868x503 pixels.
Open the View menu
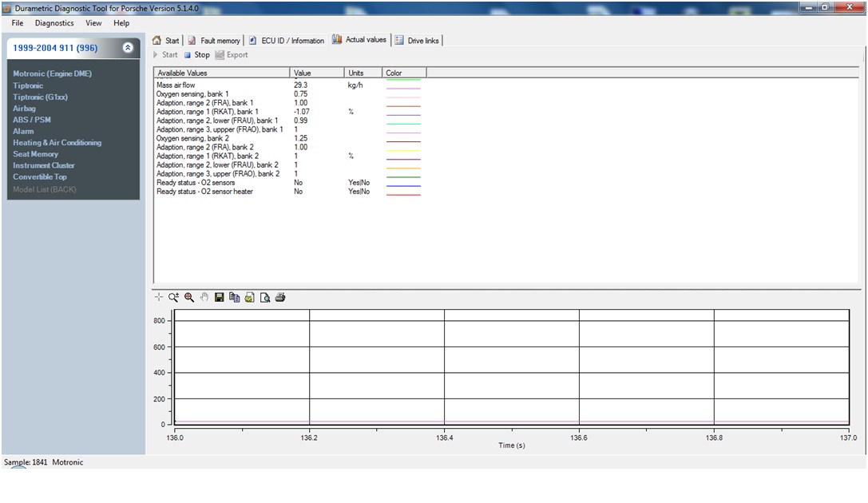pyautogui.click(x=93, y=23)
